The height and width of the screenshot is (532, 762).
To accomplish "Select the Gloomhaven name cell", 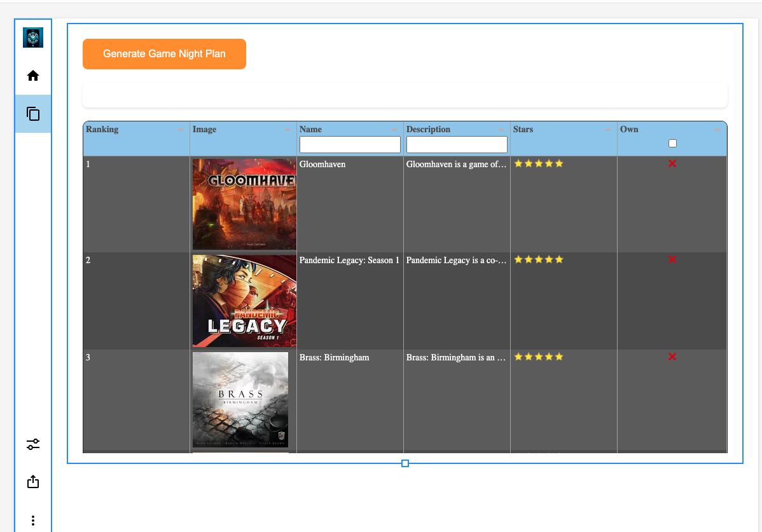I will 350,204.
